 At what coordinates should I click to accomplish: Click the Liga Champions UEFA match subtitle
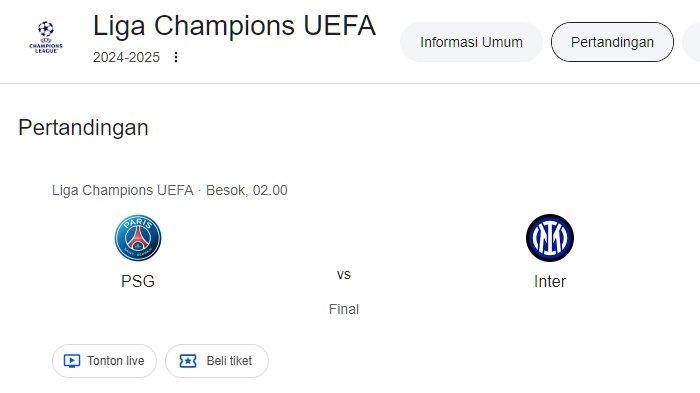pyautogui.click(x=123, y=190)
